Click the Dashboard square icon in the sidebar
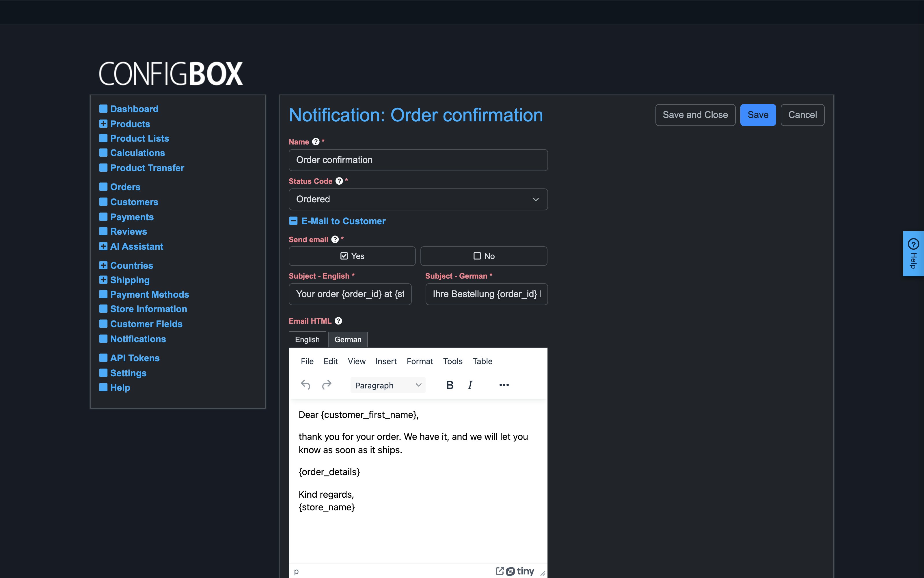The image size is (924, 578). (103, 109)
